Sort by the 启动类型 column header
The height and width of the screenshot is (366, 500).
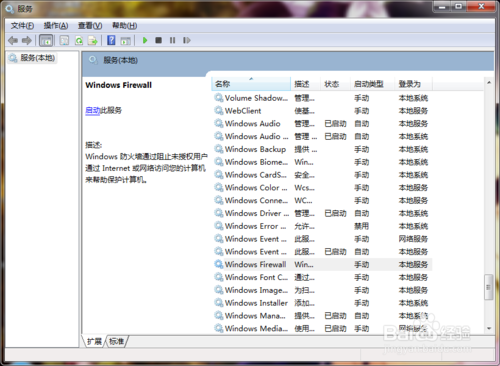tap(373, 84)
